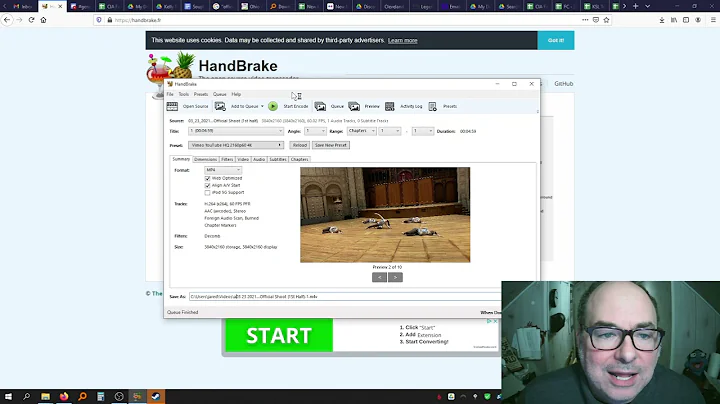Click the Add to Queue icon
The width and height of the screenshot is (720, 404).
pyautogui.click(x=220, y=106)
